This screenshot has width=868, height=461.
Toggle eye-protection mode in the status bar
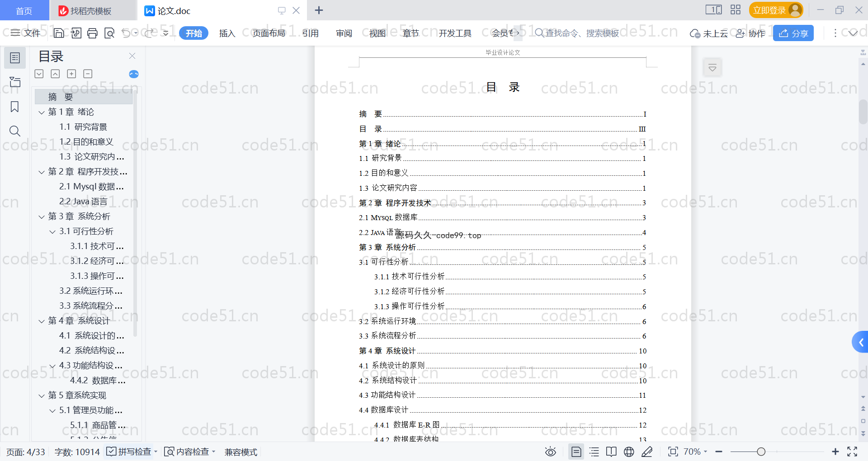point(550,452)
